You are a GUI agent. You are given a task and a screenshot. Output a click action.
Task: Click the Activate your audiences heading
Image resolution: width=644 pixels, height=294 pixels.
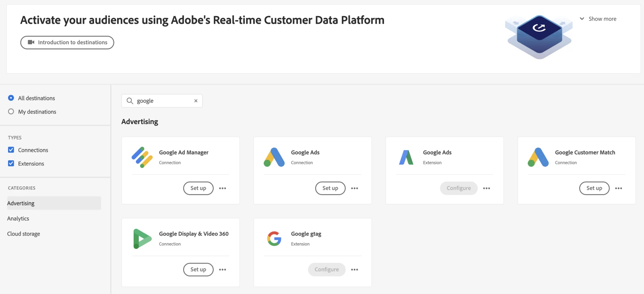(202, 20)
